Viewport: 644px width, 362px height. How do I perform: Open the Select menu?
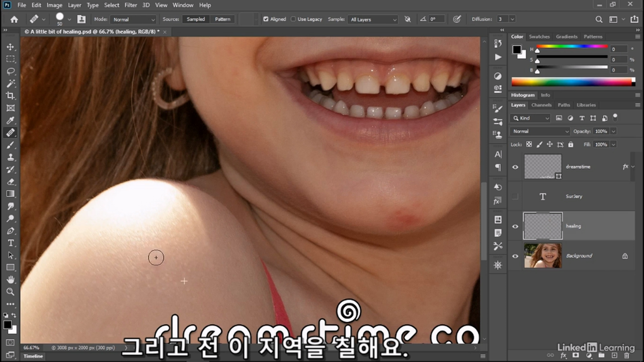tap(112, 5)
